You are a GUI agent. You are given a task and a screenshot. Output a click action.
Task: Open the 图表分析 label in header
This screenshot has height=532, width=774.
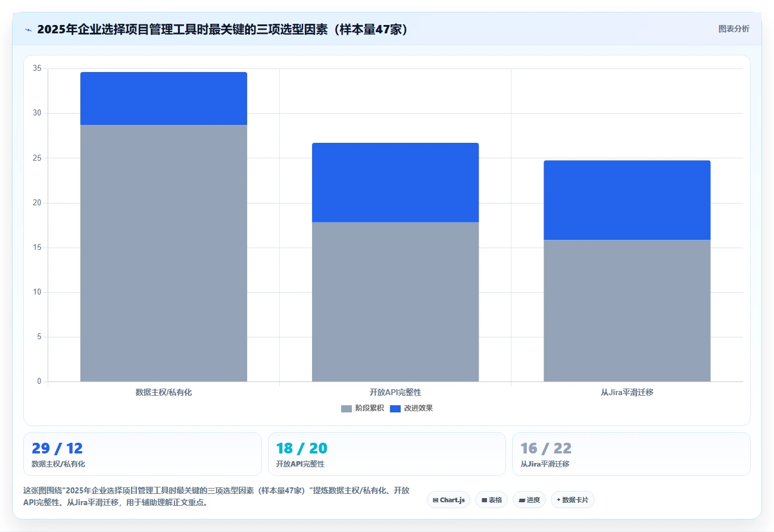pos(734,29)
